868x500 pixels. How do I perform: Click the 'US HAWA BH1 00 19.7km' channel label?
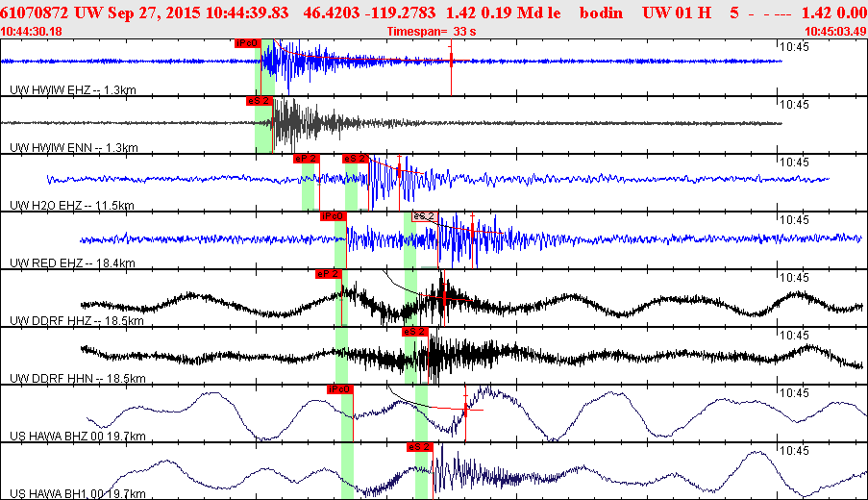pyautogui.click(x=78, y=493)
